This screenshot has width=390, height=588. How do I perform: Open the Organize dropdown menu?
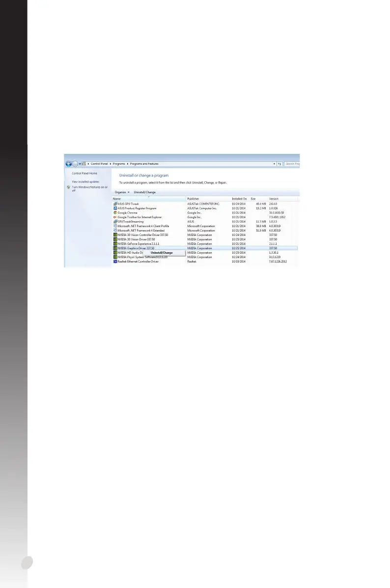[x=122, y=192]
